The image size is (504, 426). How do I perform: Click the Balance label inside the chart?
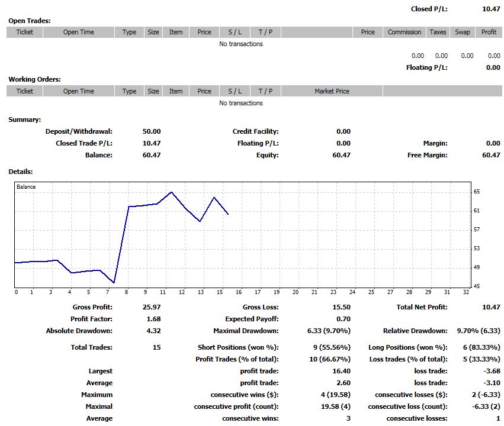tap(26, 187)
